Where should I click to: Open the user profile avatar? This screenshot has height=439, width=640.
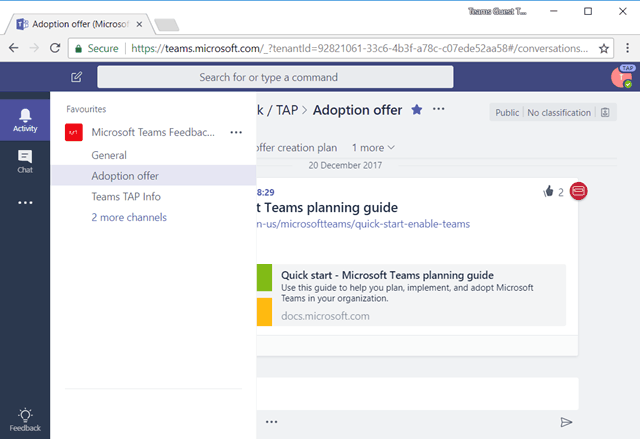coord(621,77)
